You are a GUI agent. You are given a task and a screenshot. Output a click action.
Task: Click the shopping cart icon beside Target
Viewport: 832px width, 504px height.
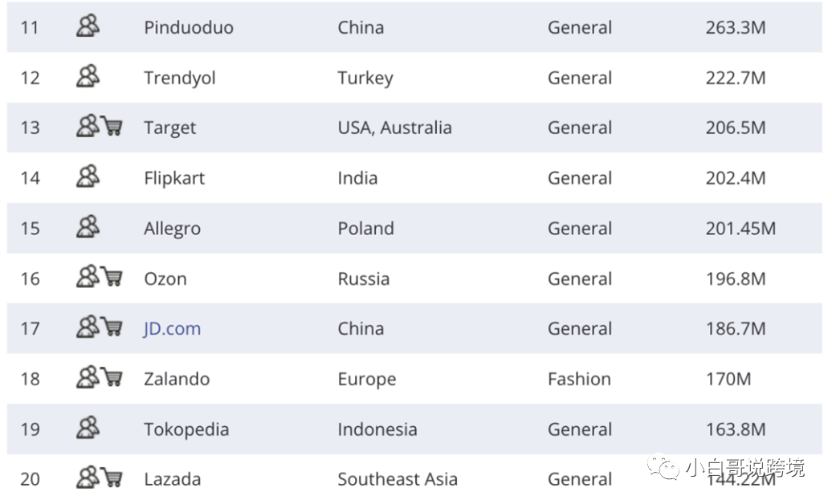[x=112, y=127]
